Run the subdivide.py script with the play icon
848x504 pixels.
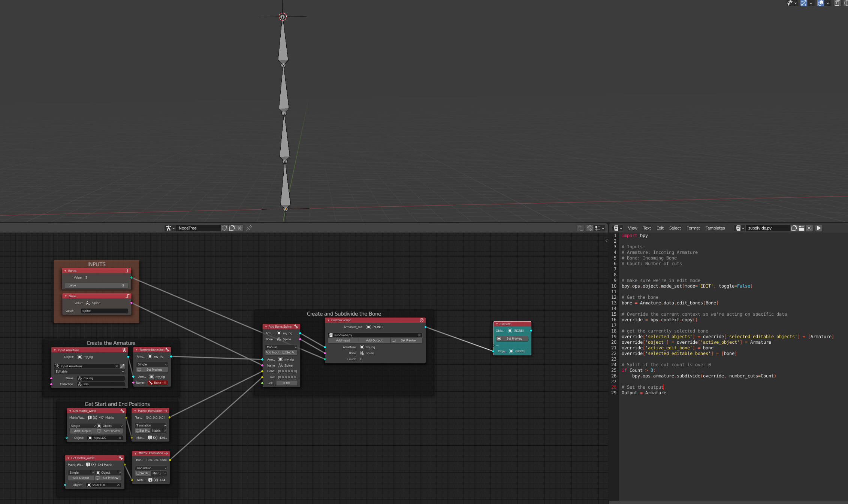pos(819,228)
